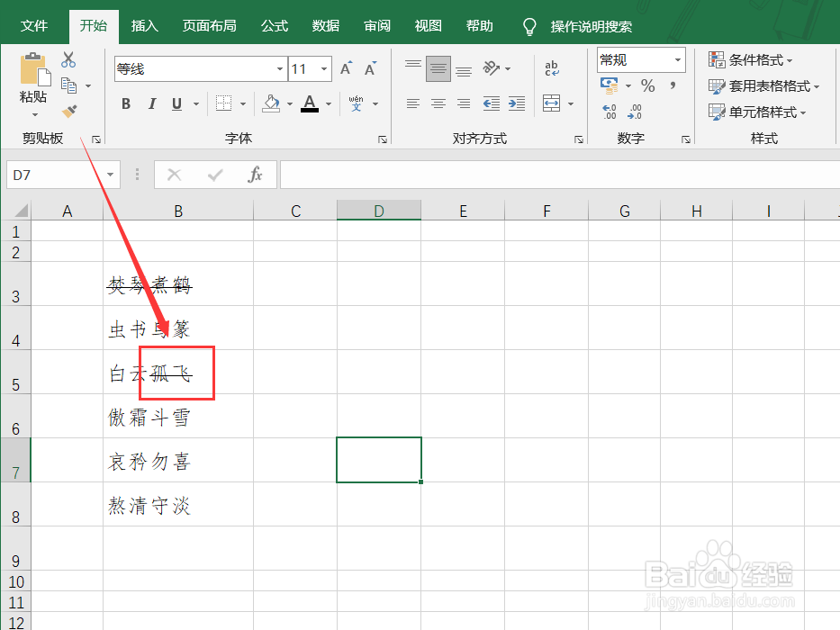Apply font color A icon
The image size is (840, 630).
(x=310, y=103)
